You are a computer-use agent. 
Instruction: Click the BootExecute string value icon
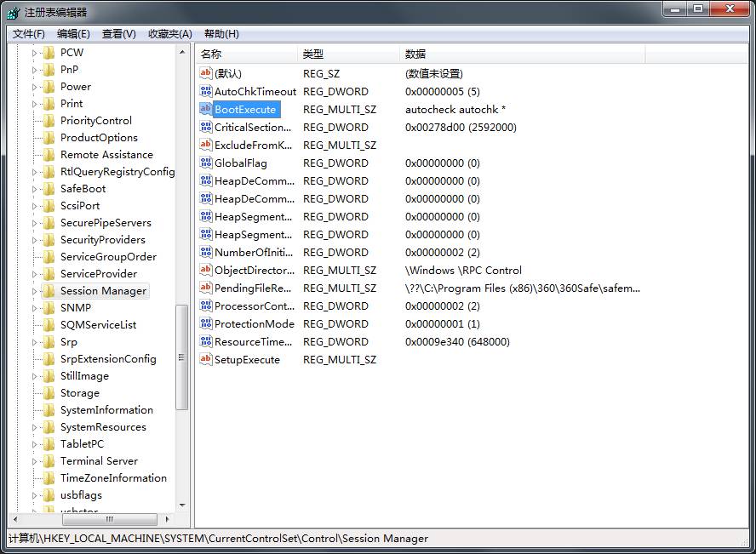205,109
